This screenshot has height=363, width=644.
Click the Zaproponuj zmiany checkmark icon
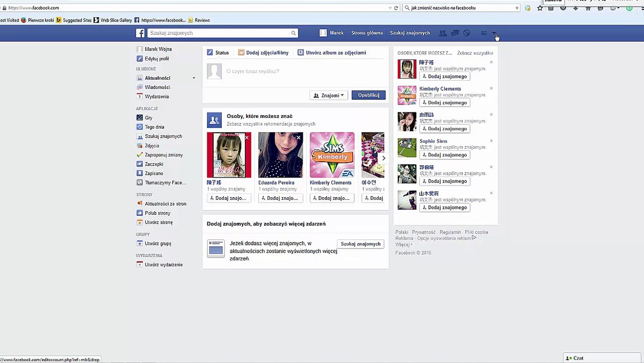tap(140, 155)
